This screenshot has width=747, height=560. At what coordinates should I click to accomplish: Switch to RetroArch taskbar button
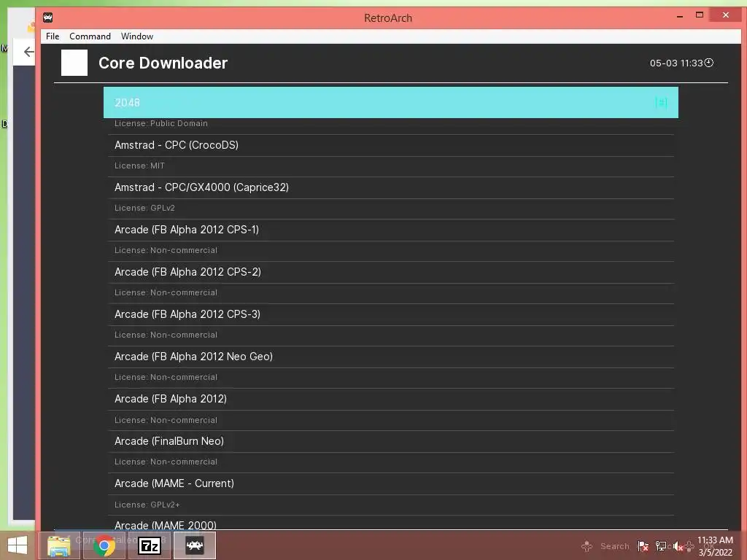(x=194, y=545)
